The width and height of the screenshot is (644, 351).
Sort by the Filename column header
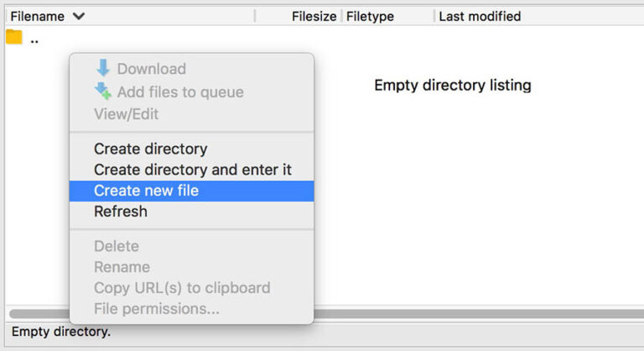tap(38, 16)
